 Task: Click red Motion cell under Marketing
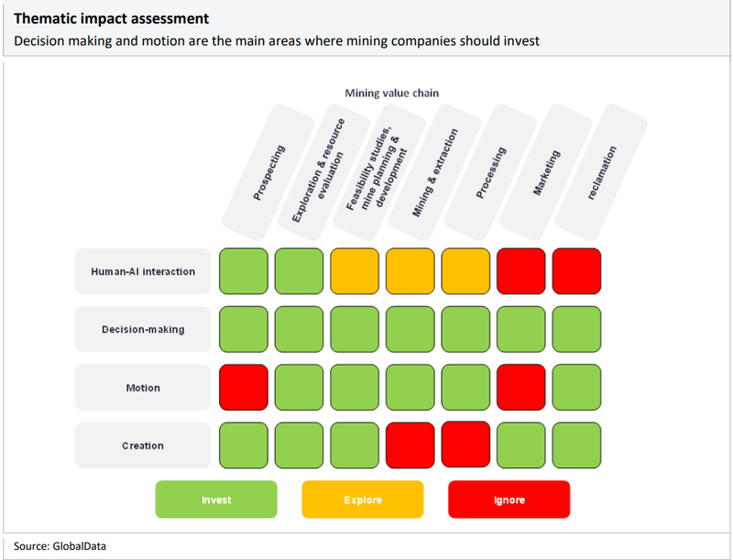click(x=521, y=387)
